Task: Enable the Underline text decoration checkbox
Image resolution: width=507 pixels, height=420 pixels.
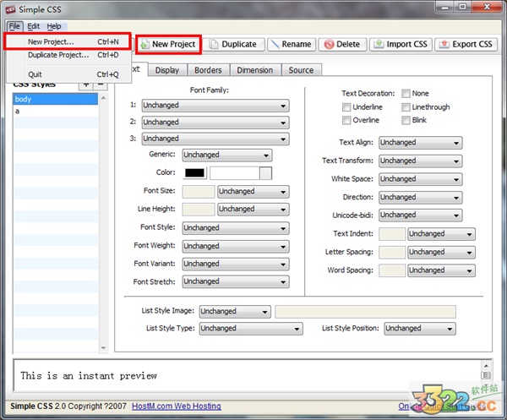Action: click(x=347, y=107)
